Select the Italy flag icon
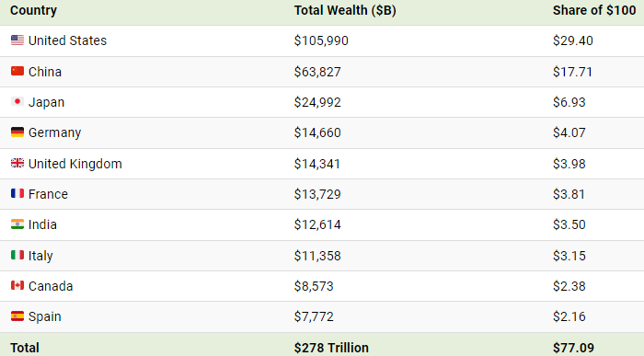Screen dimensions: 644x356 17,255
